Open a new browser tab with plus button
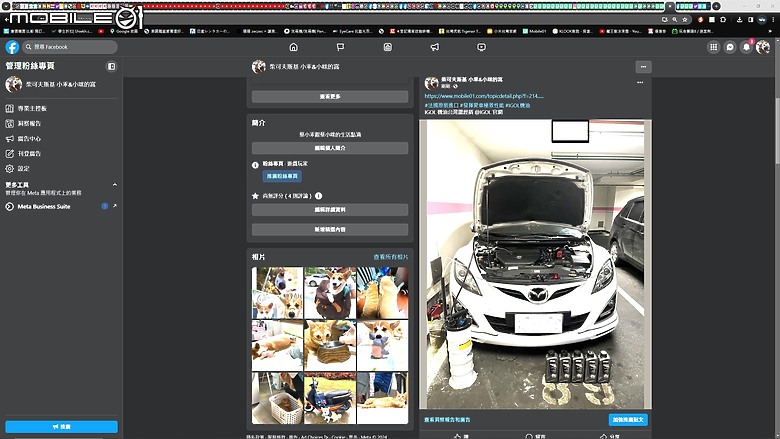This screenshot has width=780, height=439. (x=716, y=6)
